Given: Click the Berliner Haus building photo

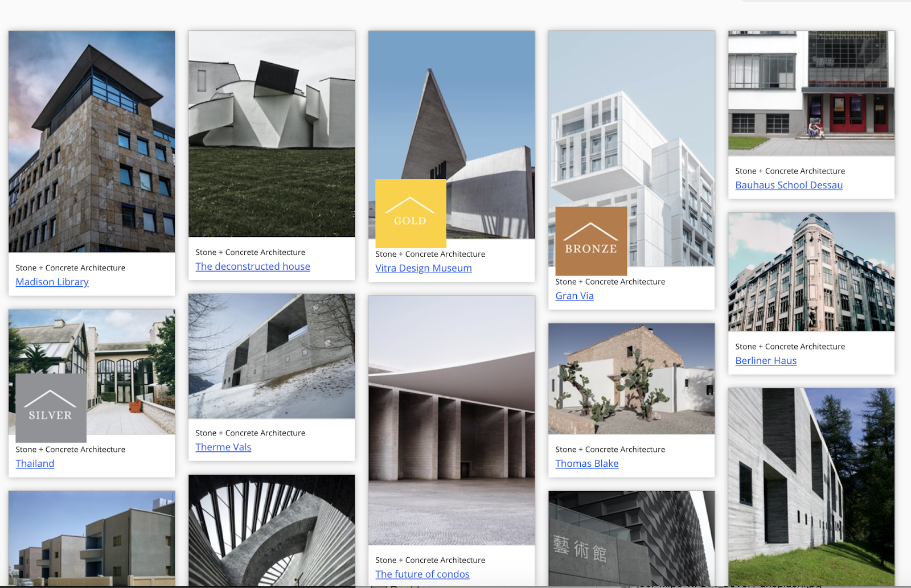Looking at the screenshot, I should [x=811, y=272].
